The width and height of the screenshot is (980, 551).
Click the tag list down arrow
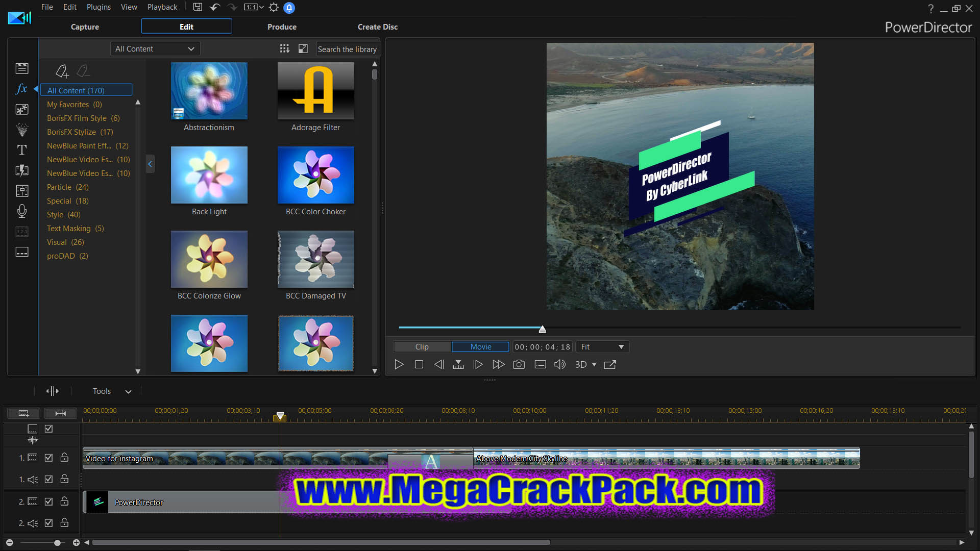coord(138,371)
